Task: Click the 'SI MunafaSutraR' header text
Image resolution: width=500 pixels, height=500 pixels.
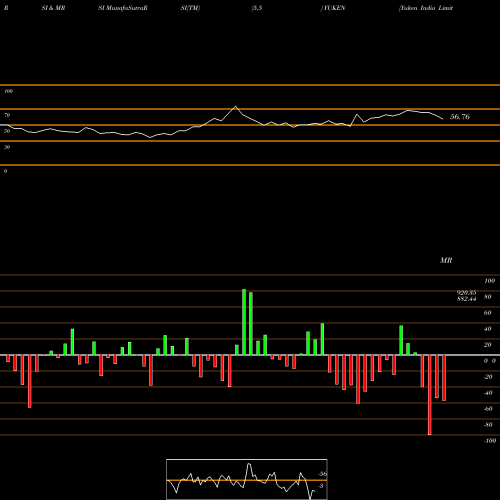Action: coord(123,8)
